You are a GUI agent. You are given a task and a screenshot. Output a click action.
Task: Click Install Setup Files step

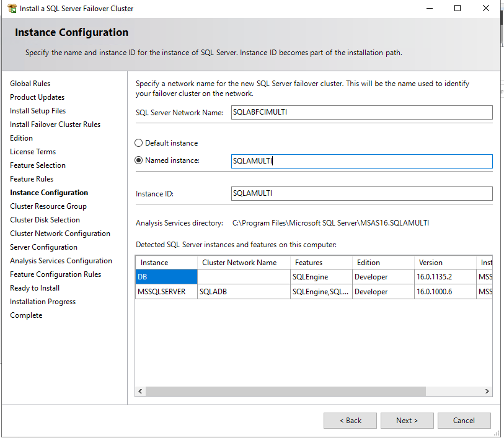coord(38,111)
